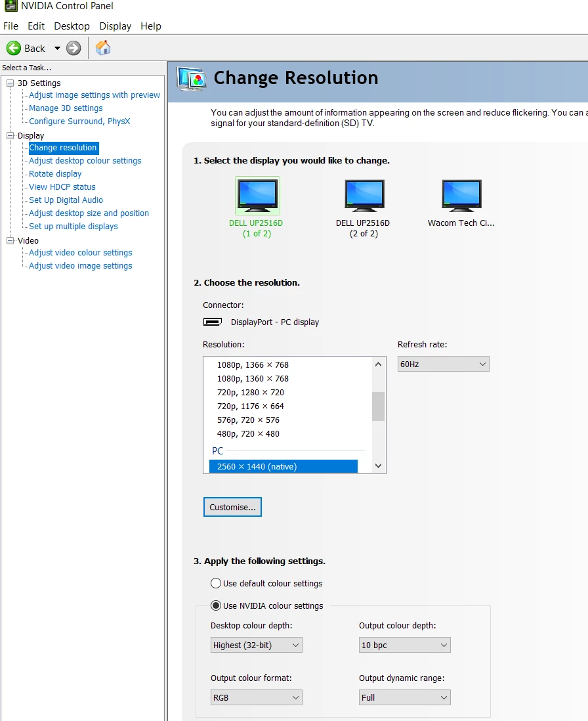The width and height of the screenshot is (588, 721).
Task: Select Change resolution in task tree
Action: pos(63,148)
